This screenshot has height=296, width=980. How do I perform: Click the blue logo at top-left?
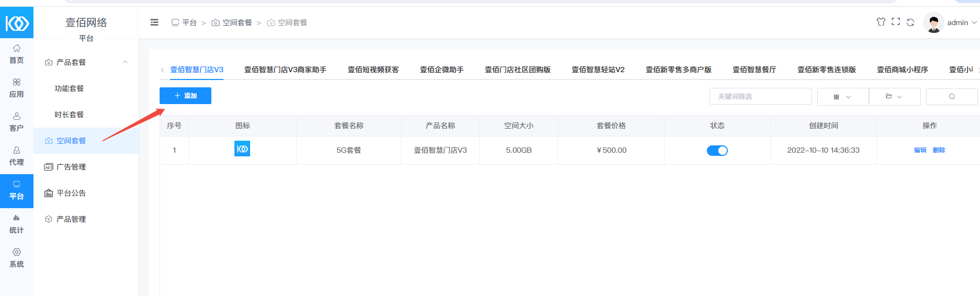point(17,23)
